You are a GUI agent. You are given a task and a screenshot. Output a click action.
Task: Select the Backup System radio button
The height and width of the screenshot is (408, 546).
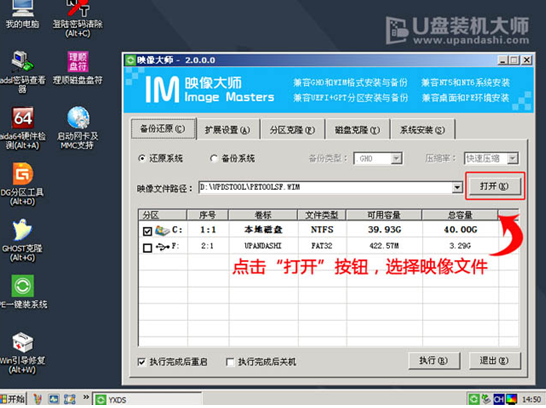213,159
